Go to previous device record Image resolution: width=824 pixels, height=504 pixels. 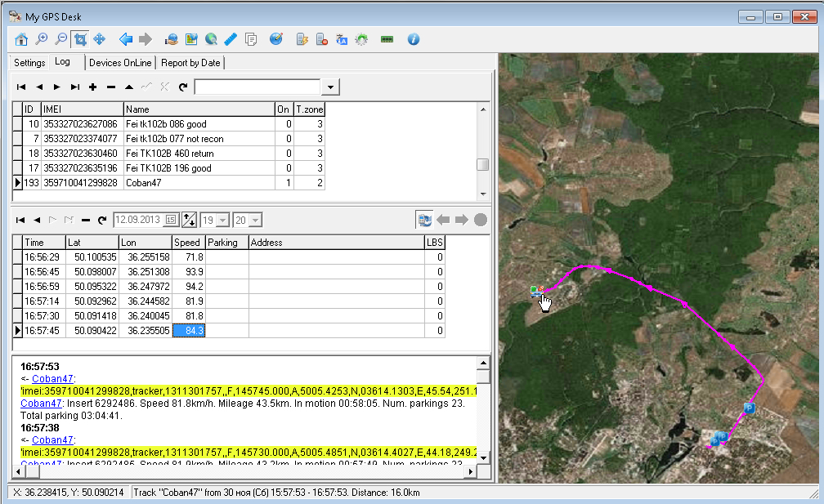[x=39, y=87]
